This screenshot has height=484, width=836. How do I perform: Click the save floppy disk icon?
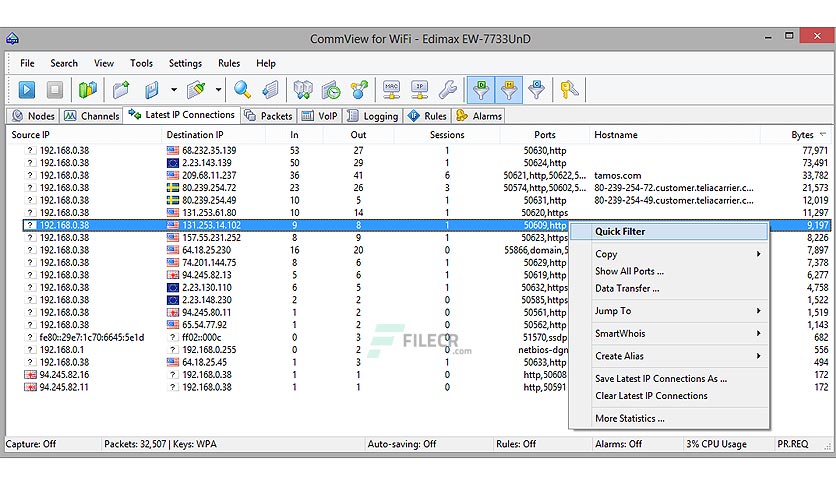point(151,90)
